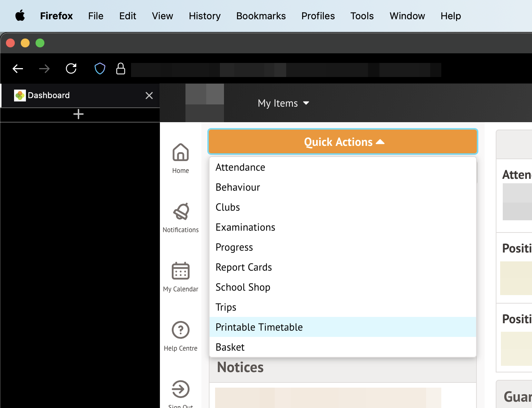532x408 pixels.
Task: Go back to previous page
Action: pos(18,69)
